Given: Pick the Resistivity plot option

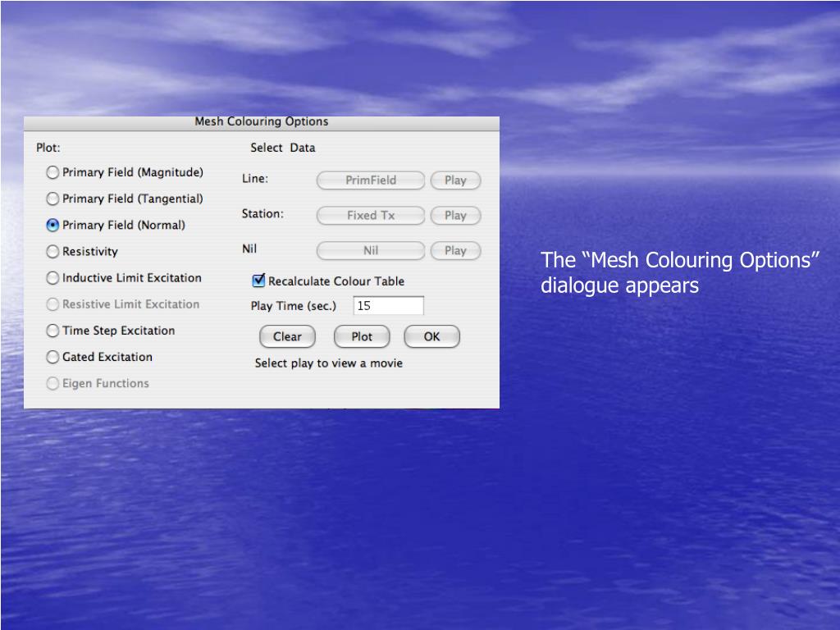Looking at the screenshot, I should pos(52,252).
